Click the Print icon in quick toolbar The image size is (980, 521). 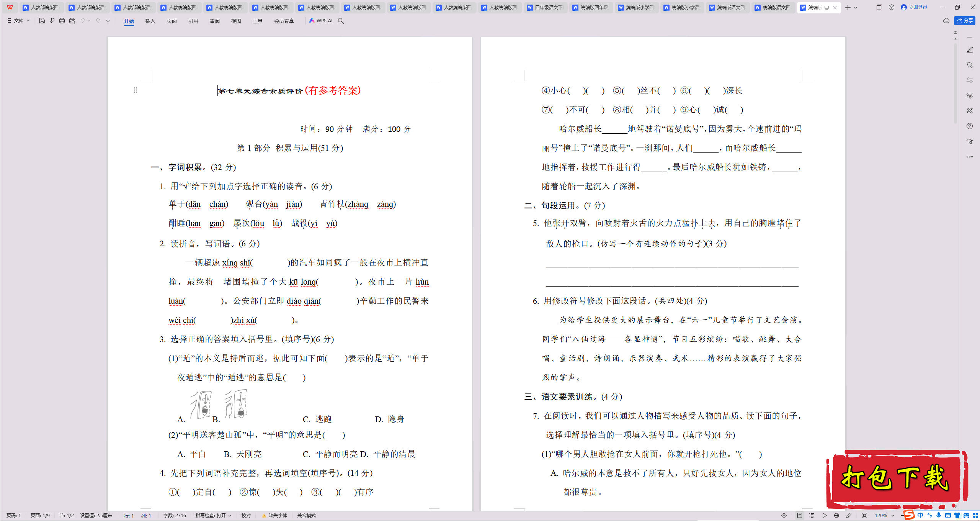tap(62, 21)
